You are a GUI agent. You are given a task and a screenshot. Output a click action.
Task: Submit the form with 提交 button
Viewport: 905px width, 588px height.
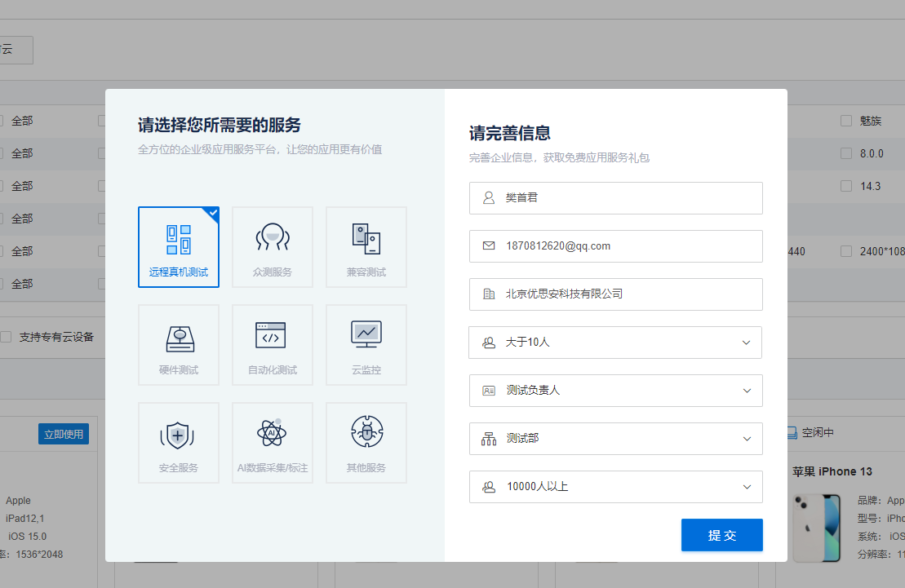coord(722,535)
